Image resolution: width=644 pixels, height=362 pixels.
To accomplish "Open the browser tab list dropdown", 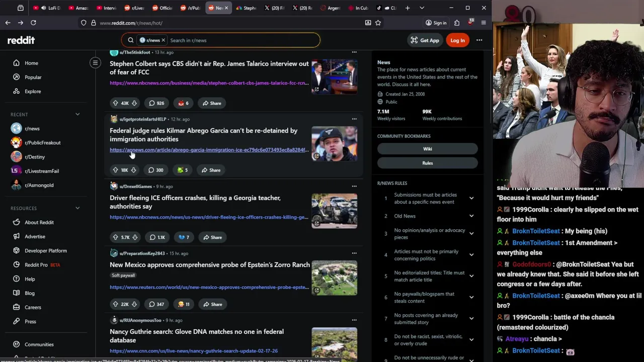I will coord(422,8).
